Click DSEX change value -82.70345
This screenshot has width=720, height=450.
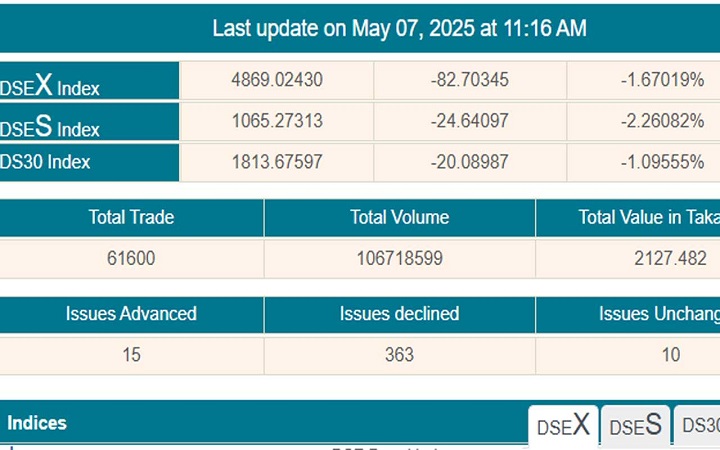[x=469, y=80]
